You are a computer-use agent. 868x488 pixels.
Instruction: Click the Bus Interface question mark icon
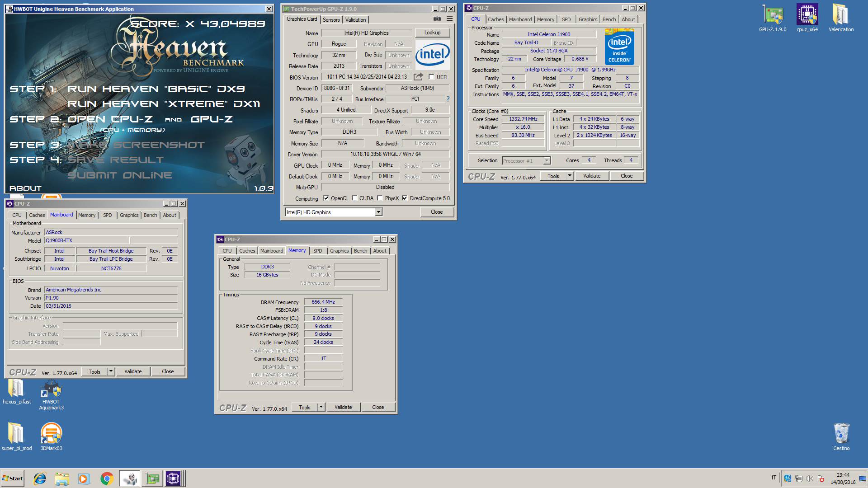pyautogui.click(x=448, y=99)
